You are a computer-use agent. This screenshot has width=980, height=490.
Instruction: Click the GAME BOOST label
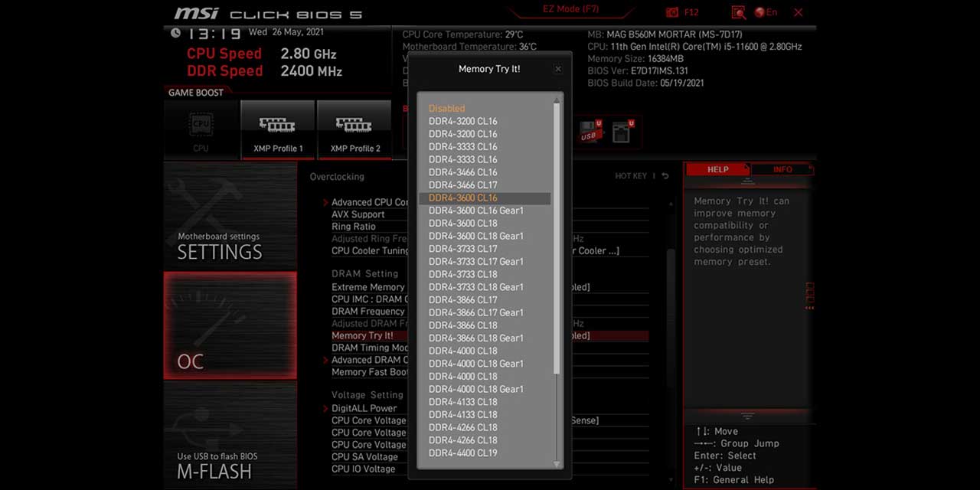pyautogui.click(x=196, y=93)
